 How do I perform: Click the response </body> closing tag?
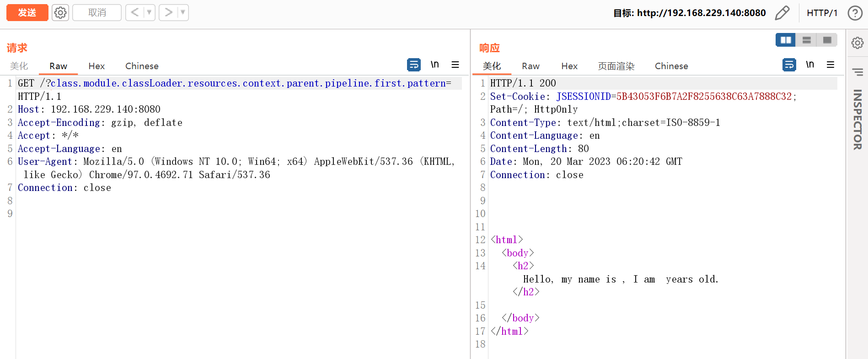[x=520, y=318]
